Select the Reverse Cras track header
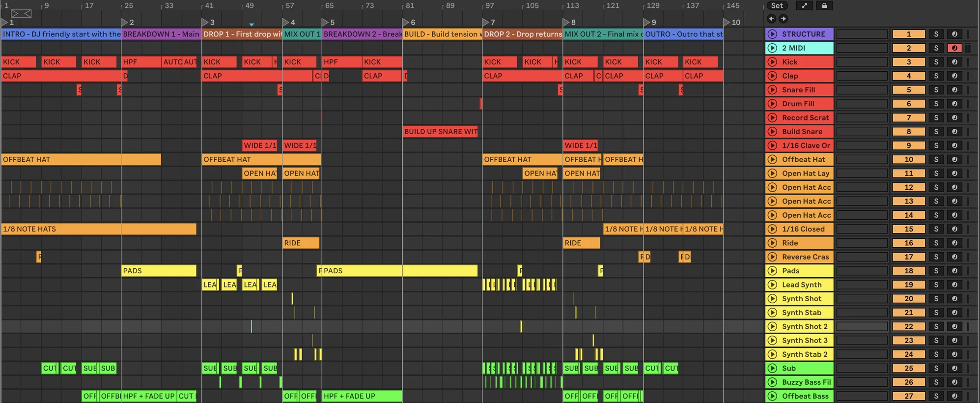The image size is (980, 403). tap(800, 257)
